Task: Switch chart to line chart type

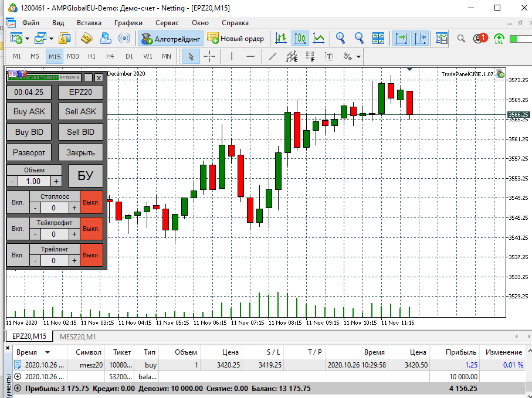Action: [x=319, y=38]
